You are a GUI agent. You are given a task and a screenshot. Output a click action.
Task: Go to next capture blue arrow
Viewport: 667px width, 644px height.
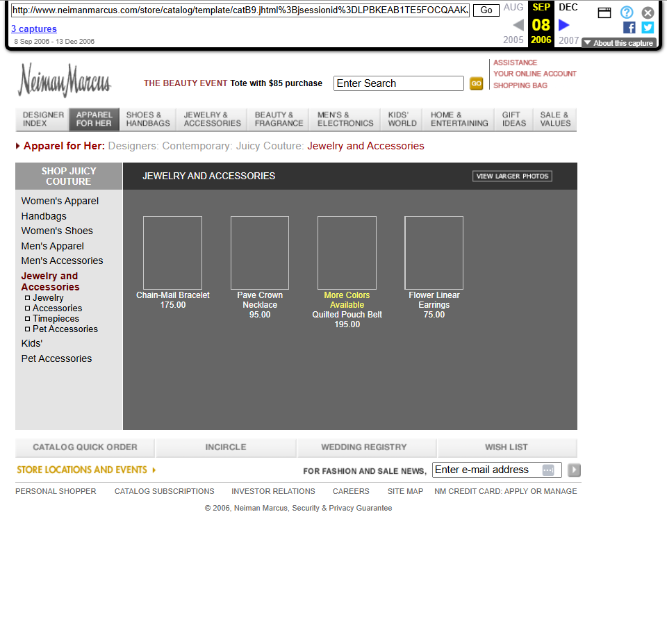564,25
